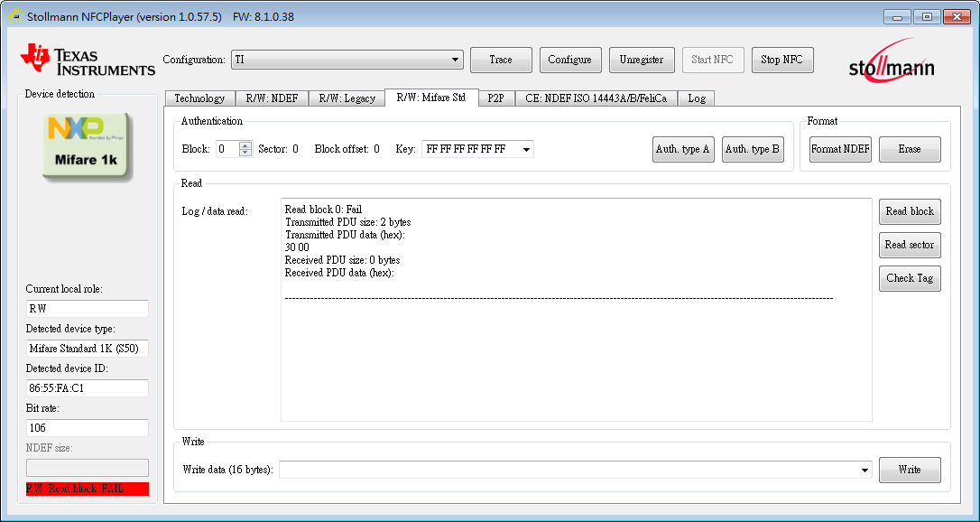This screenshot has height=522, width=980.
Task: Open the Write data dropdown arrow
Action: tap(865, 470)
